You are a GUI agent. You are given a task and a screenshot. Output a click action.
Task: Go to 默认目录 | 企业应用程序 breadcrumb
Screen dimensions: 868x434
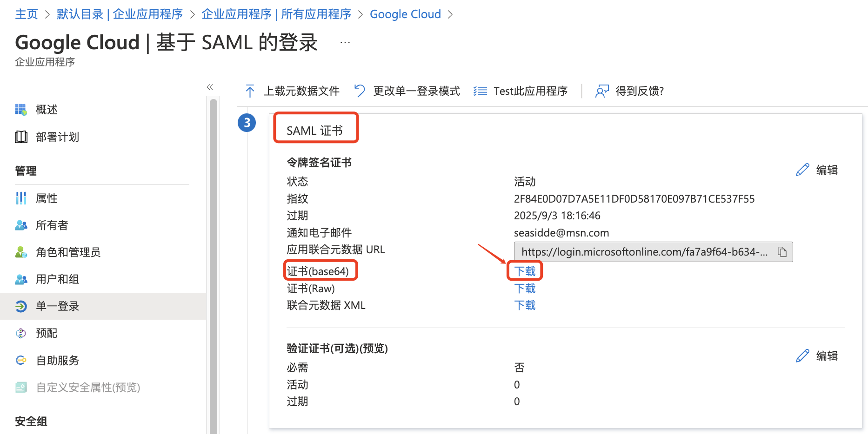[x=120, y=14]
